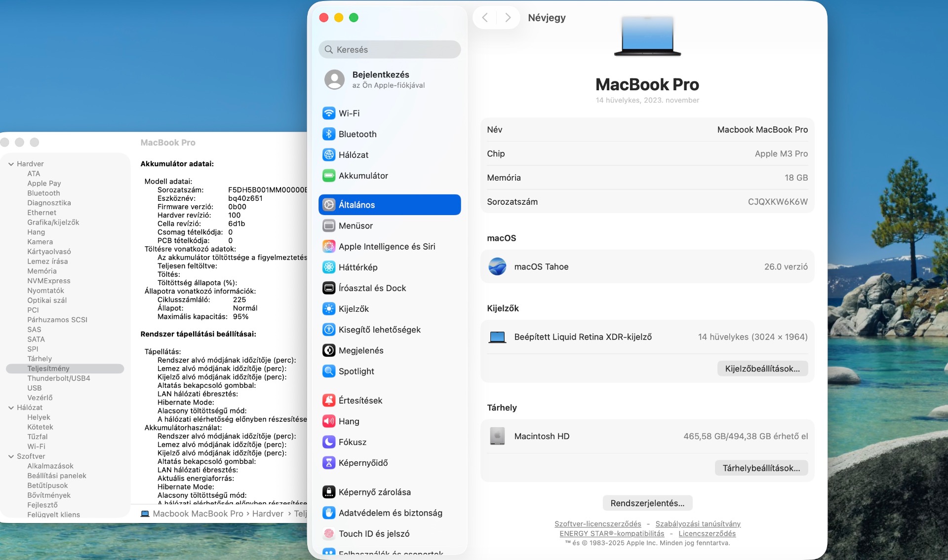Screen dimensions: 948x560
Task: Select Grafika/kijelzők in hardware list
Action: point(53,222)
